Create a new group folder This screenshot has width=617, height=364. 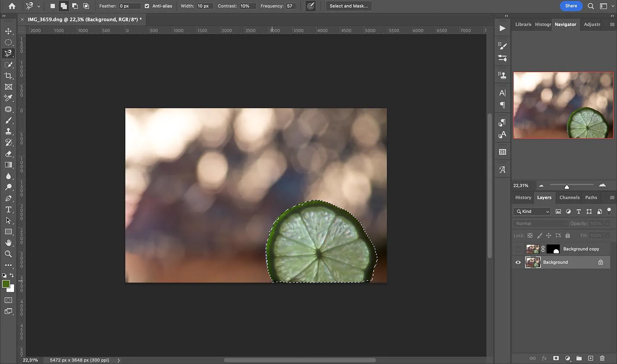pos(579,358)
